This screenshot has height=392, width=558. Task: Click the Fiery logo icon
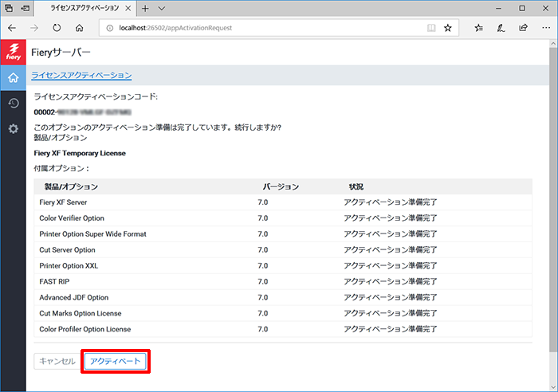(x=14, y=52)
